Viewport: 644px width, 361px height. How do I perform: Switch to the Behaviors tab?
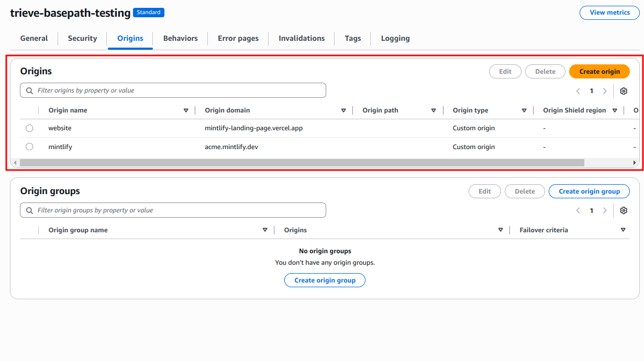pos(180,38)
